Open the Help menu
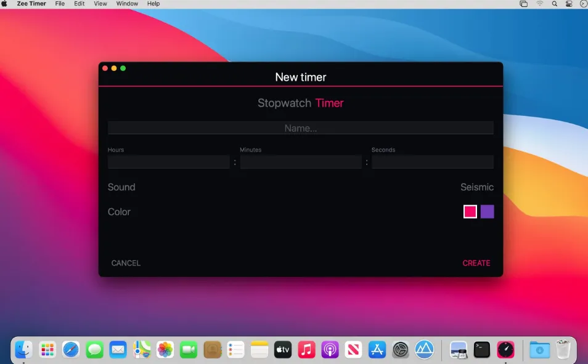 click(x=153, y=4)
